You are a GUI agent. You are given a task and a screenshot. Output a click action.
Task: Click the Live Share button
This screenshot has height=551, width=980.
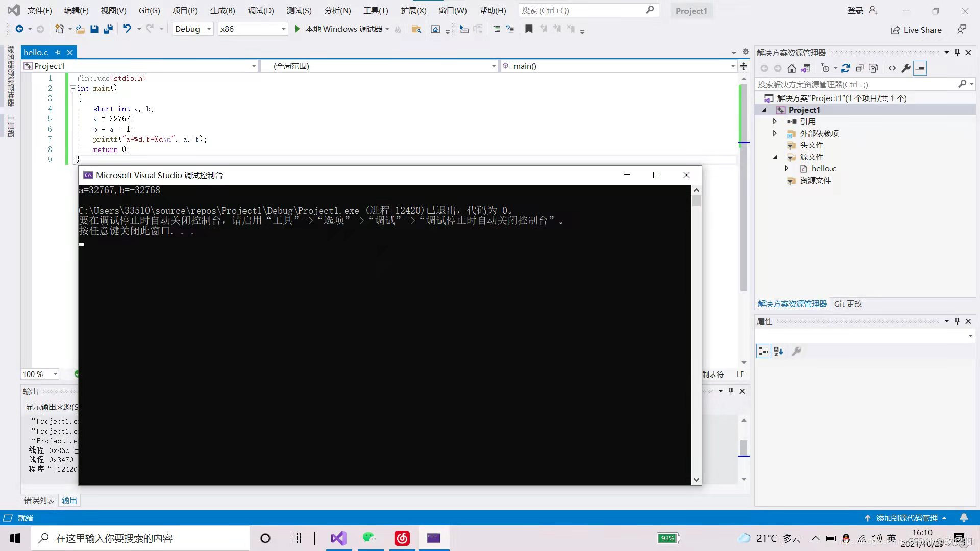(x=916, y=30)
